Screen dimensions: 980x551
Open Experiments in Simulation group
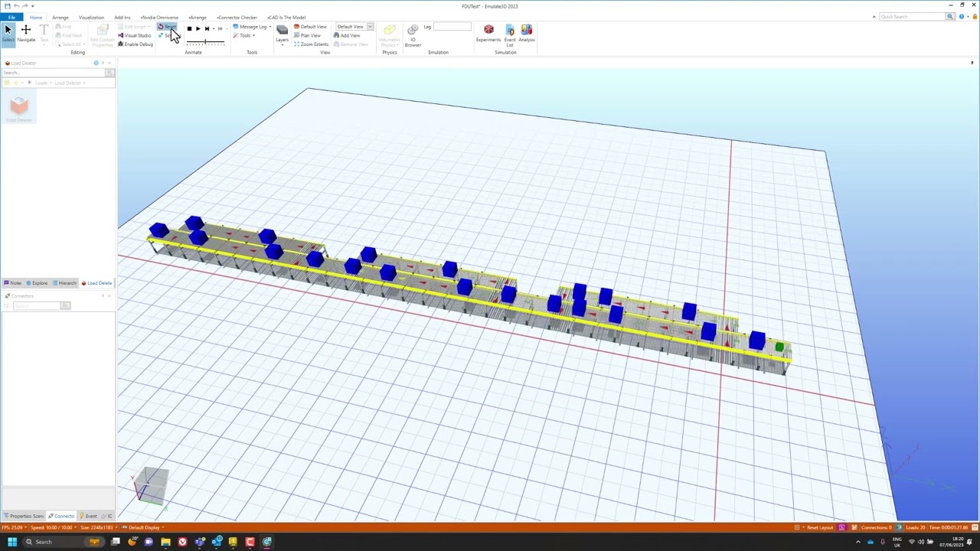click(488, 34)
